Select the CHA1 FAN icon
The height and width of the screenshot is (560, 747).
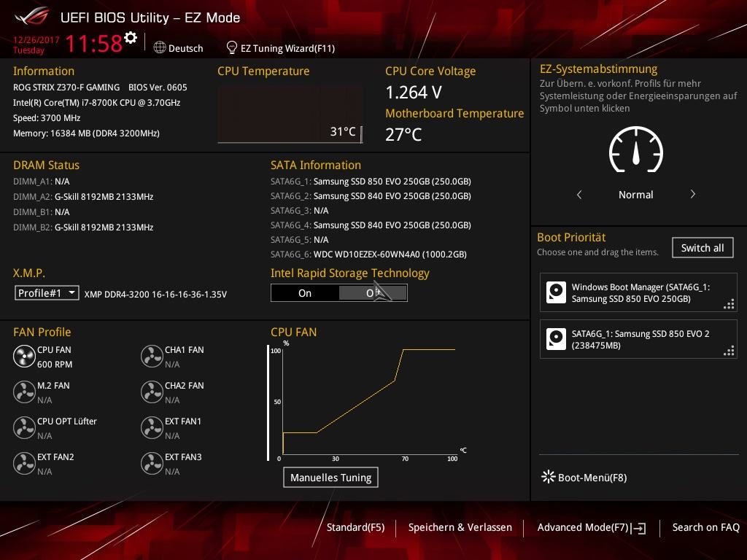point(152,357)
